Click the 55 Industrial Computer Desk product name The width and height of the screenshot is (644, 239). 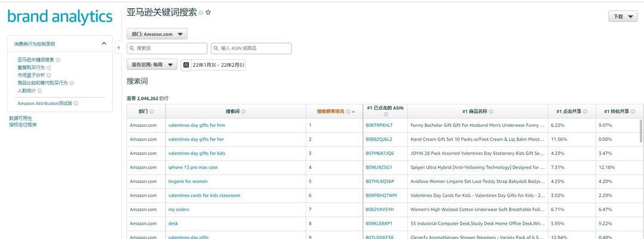click(478, 223)
